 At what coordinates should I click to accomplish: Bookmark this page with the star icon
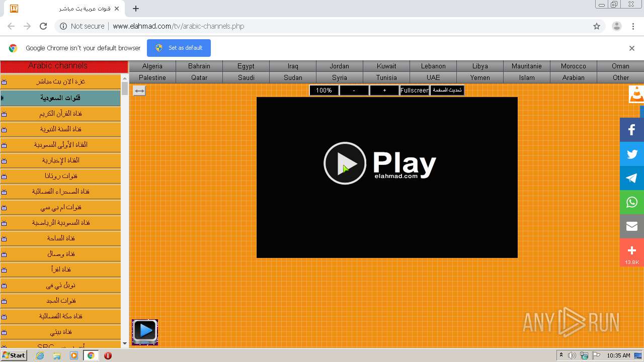597,26
